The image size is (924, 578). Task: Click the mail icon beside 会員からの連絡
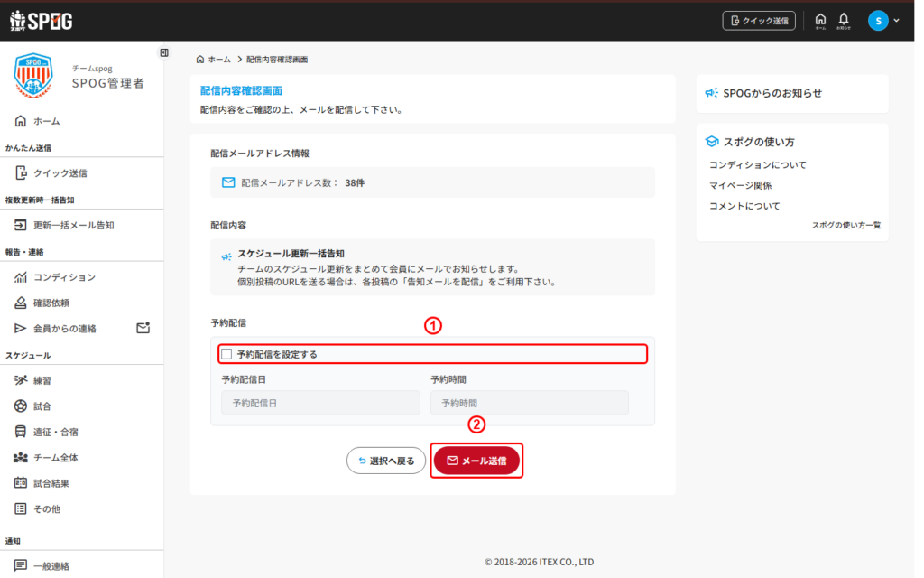pos(143,327)
